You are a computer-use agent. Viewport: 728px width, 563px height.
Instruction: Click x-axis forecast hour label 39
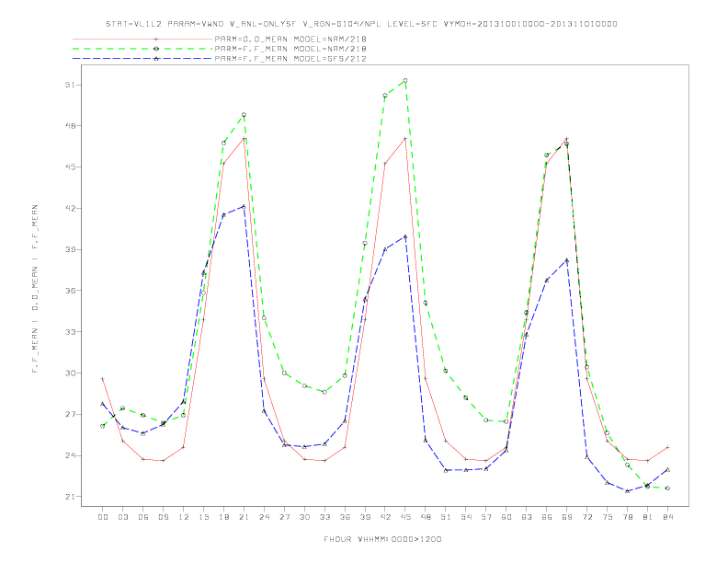tap(365, 517)
